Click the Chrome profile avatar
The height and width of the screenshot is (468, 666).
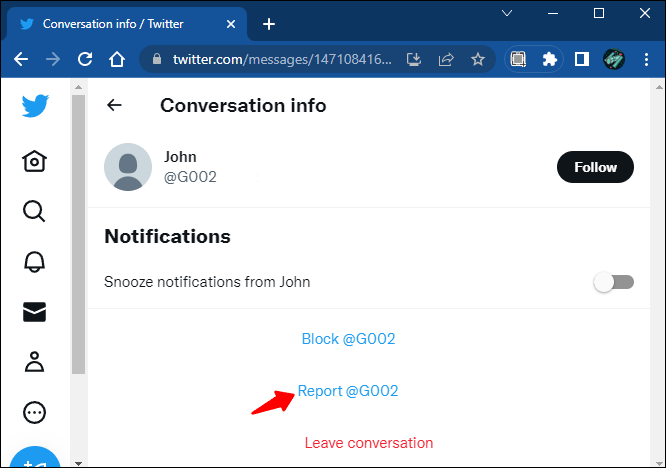[614, 59]
